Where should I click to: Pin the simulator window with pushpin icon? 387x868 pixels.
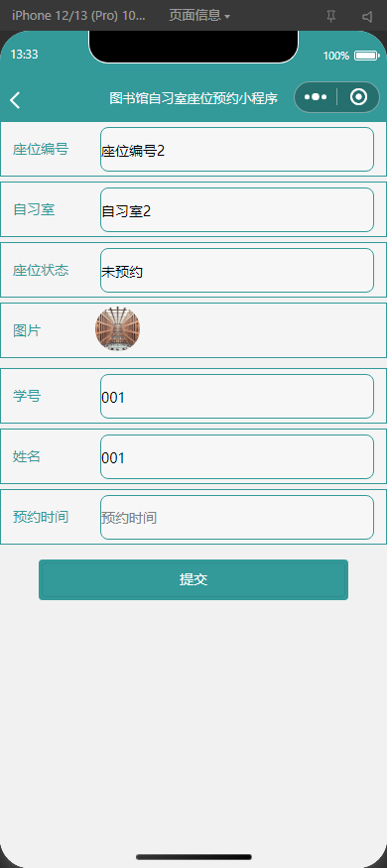pyautogui.click(x=331, y=16)
